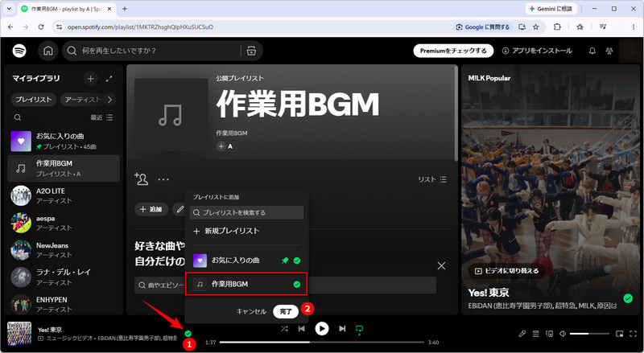Image resolution: width=644 pixels, height=353 pixels.
Task: Bookmark this page with star icon
Action: [535, 27]
